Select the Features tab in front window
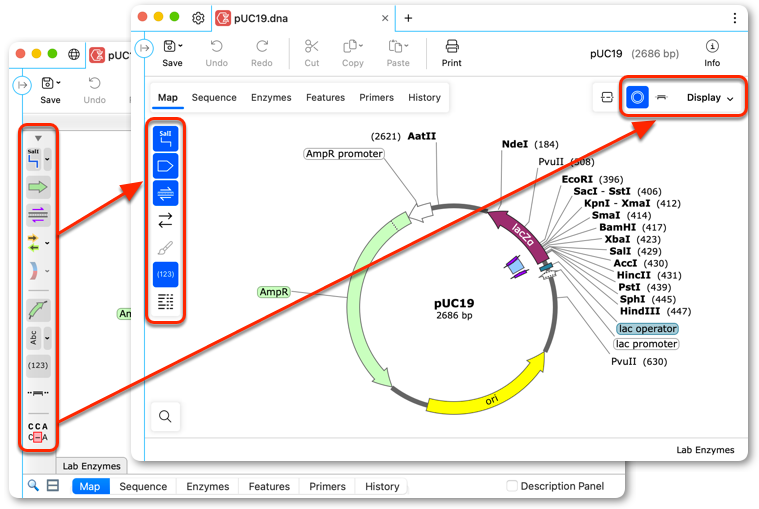The width and height of the screenshot is (759, 509). [x=325, y=98]
